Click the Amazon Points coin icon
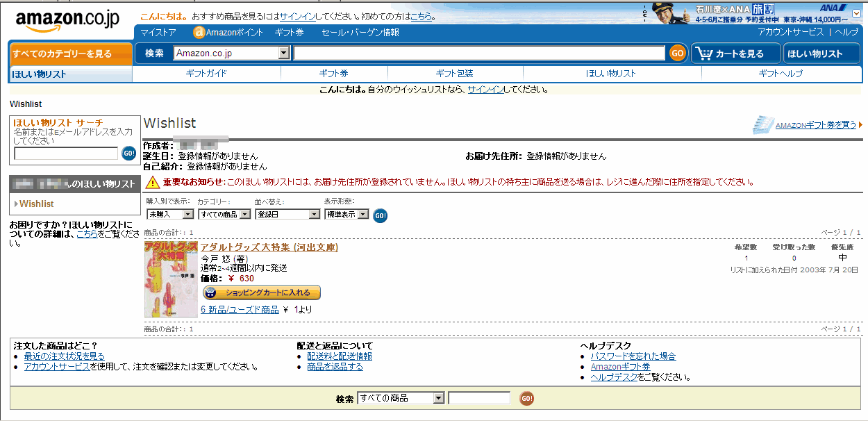Screen dimensions: 868x421 click(x=199, y=33)
